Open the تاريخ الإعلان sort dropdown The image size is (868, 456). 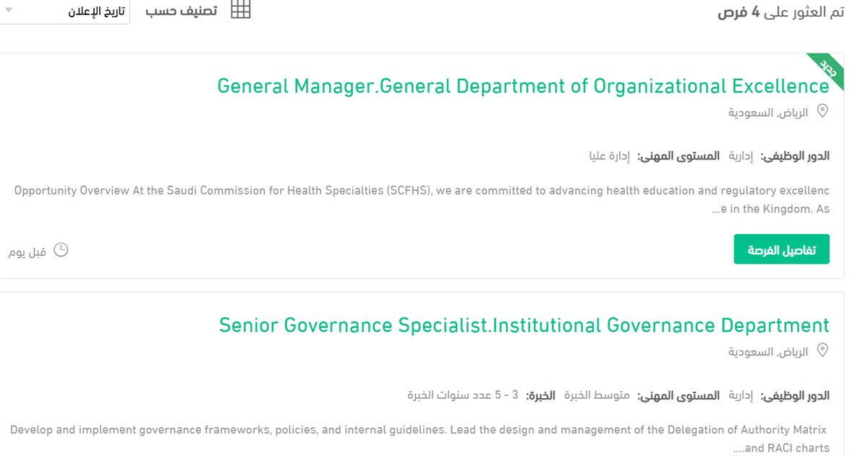(65, 12)
